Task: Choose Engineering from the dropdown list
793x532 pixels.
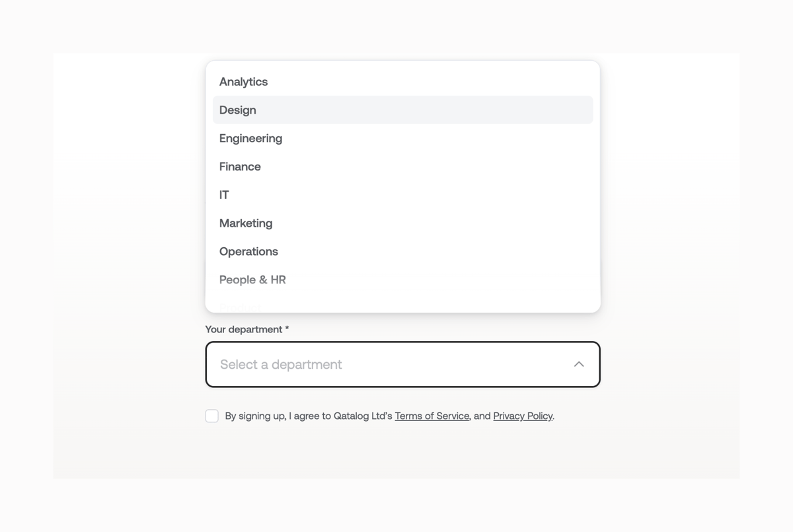Action: [x=250, y=138]
